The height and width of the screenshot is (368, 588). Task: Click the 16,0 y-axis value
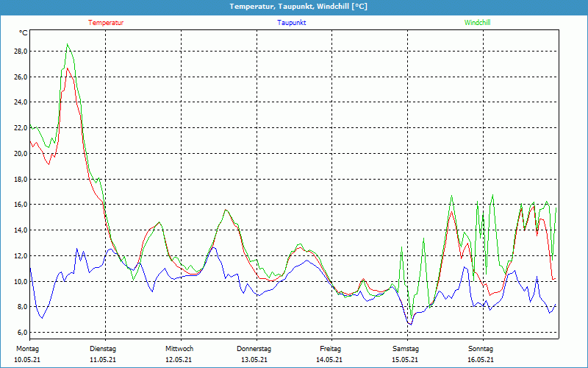click(x=21, y=205)
